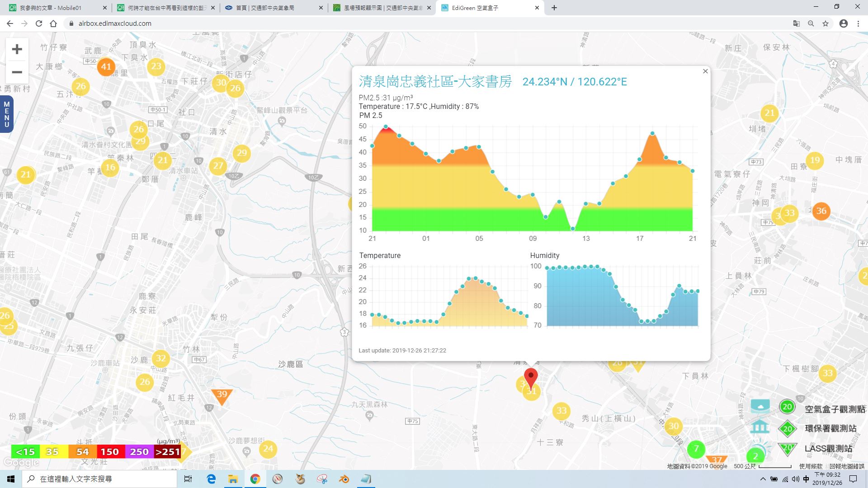868x488 pixels.
Task: Open the Windows notification center
Action: (854, 479)
